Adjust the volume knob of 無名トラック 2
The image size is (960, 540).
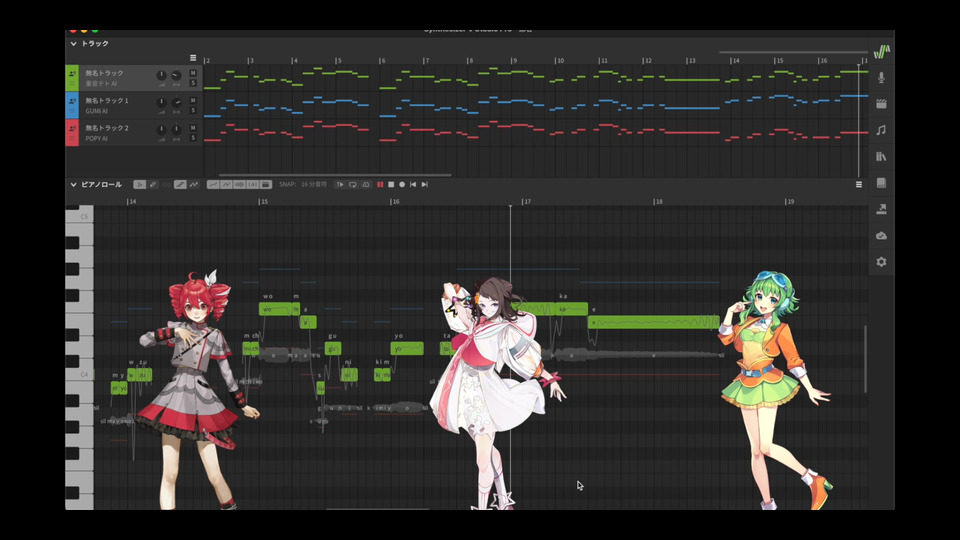point(161,130)
